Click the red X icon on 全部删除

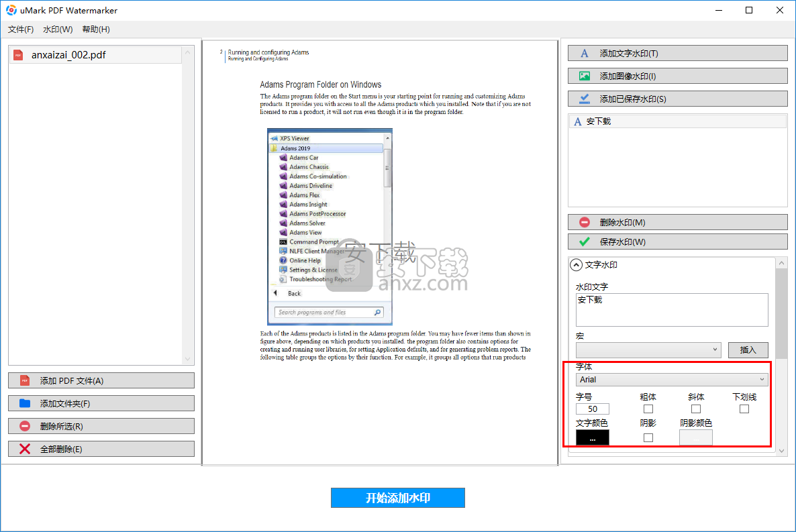(25, 449)
